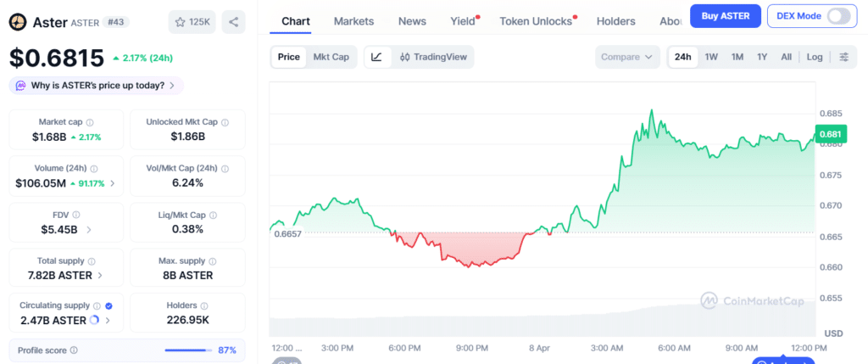
Task: Click the Aster coin logo
Action: pyautogui.click(x=18, y=22)
